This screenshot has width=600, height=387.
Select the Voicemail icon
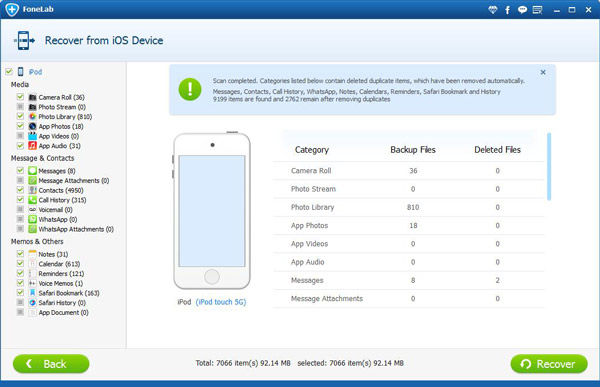coord(33,209)
